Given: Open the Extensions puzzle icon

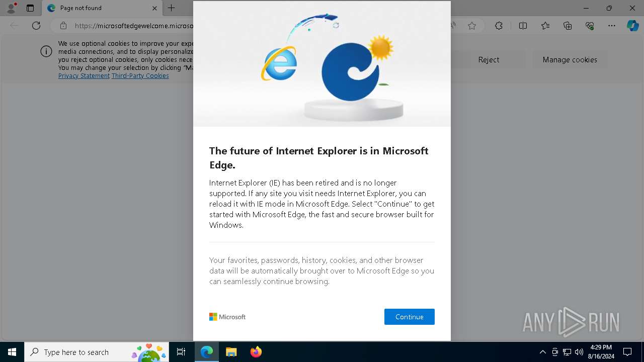Looking at the screenshot, I should (x=499, y=26).
